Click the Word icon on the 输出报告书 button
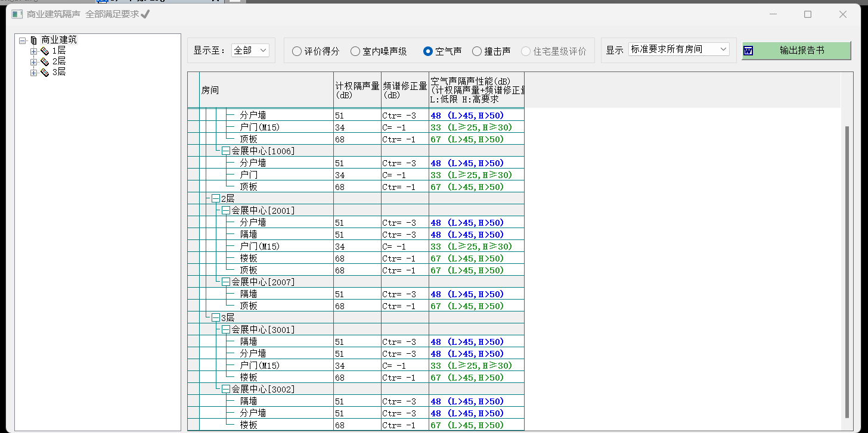This screenshot has width=868, height=433. (x=748, y=51)
